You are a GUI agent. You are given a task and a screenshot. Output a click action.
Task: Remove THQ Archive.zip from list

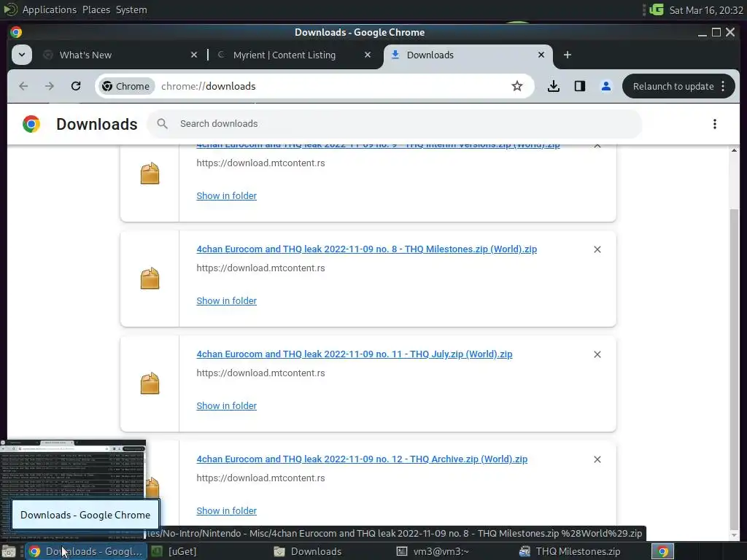pyautogui.click(x=597, y=459)
